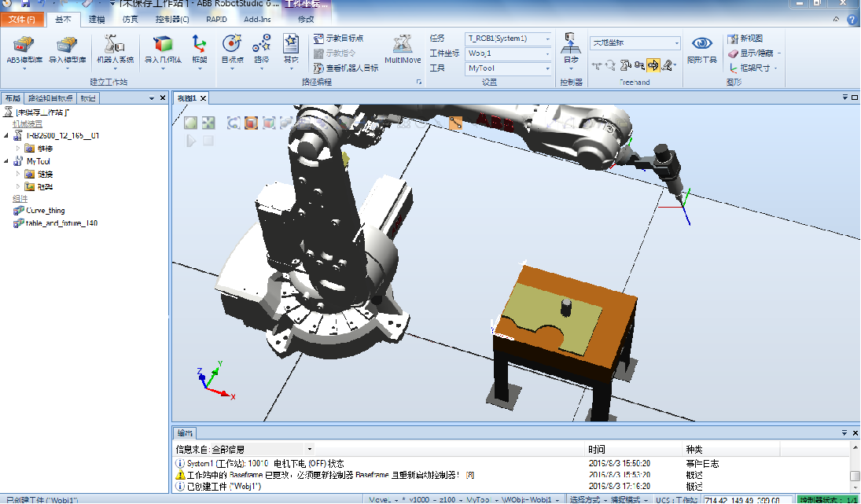Select Freehand move tool

click(597, 66)
